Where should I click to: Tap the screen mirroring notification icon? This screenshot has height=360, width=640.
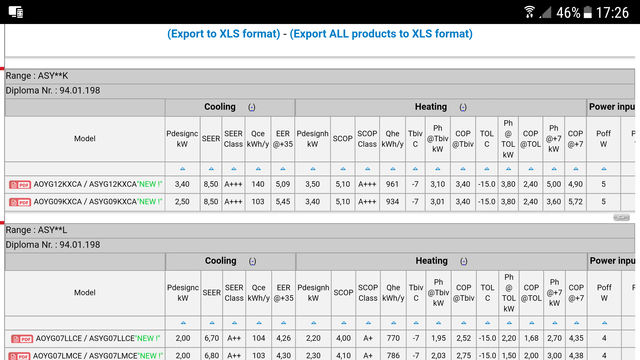click(16, 12)
